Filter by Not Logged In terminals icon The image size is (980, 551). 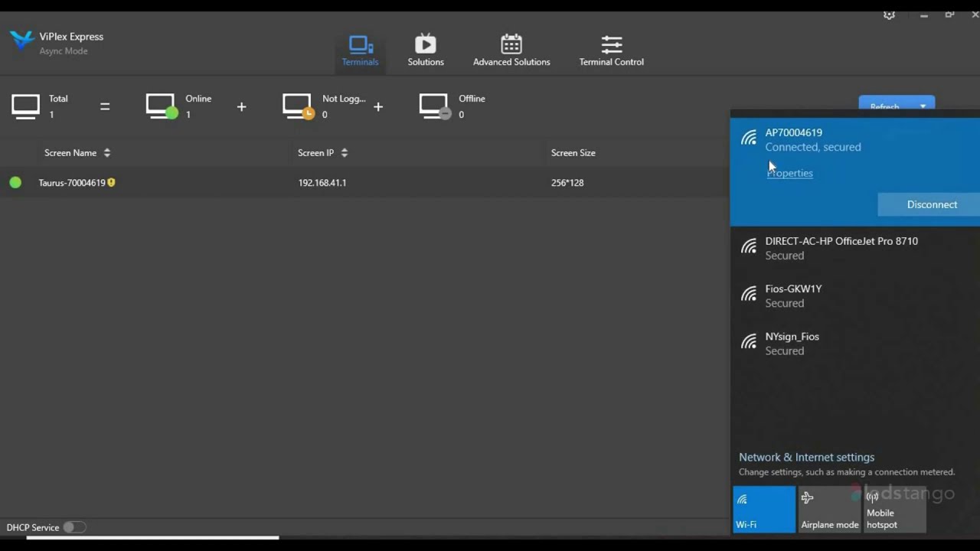click(298, 106)
